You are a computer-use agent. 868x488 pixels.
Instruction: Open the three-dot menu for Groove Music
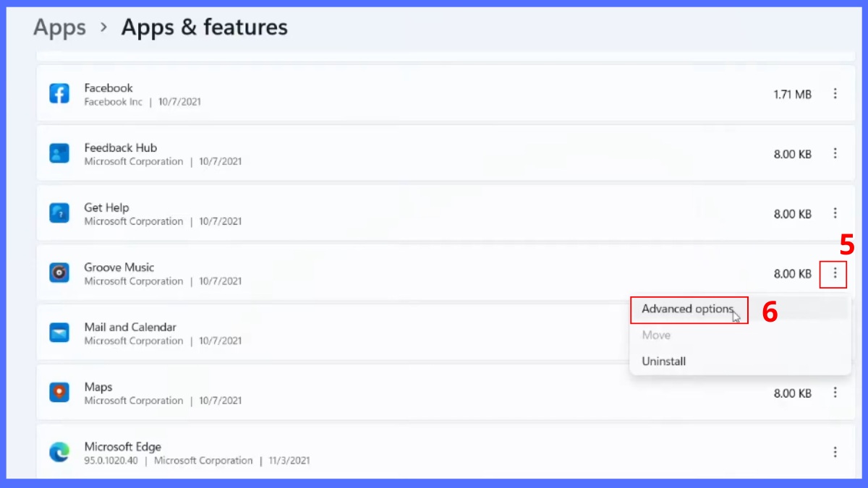tap(835, 273)
